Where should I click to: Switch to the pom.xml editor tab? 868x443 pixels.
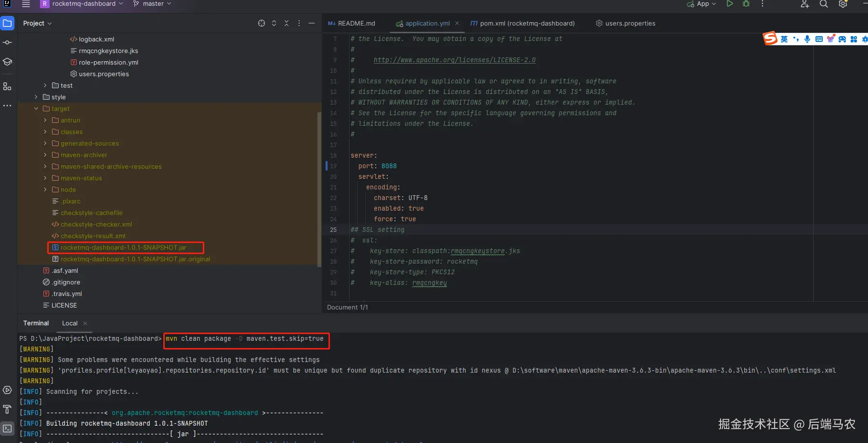tap(523, 23)
